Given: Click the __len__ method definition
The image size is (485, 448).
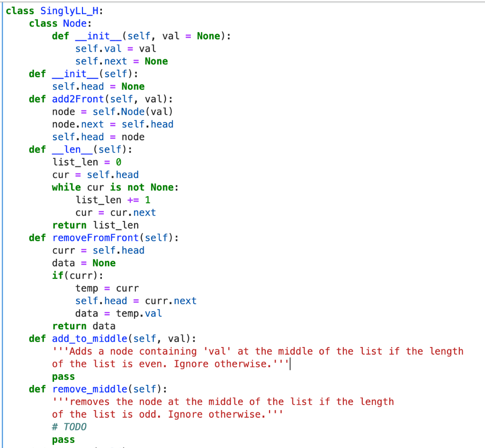Looking at the screenshot, I should [72, 149].
